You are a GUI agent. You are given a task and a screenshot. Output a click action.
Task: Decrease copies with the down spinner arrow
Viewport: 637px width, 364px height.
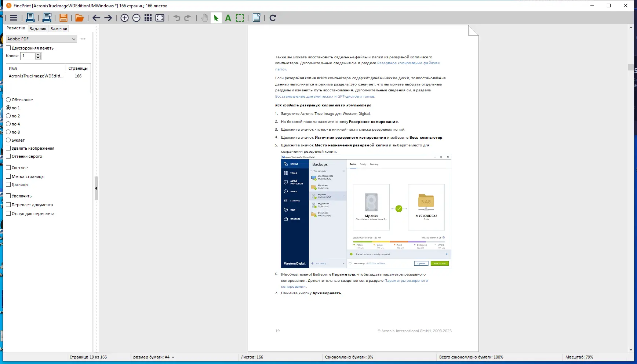[38, 58]
